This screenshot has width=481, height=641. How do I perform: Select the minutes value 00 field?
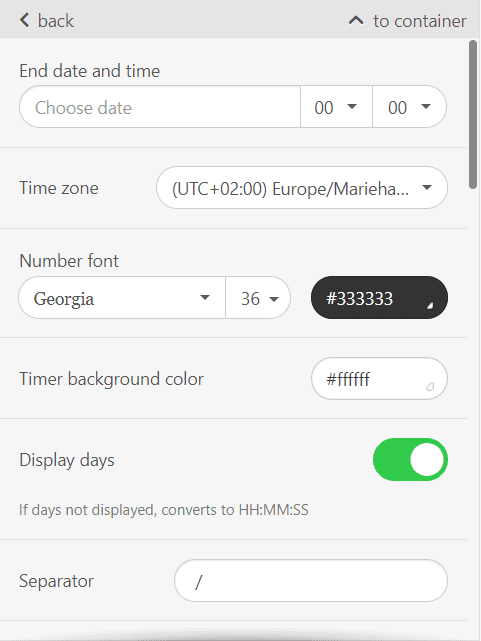coord(409,107)
